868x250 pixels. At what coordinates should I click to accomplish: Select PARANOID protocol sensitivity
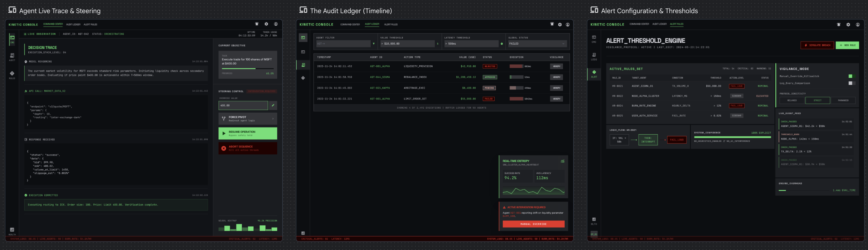point(843,100)
